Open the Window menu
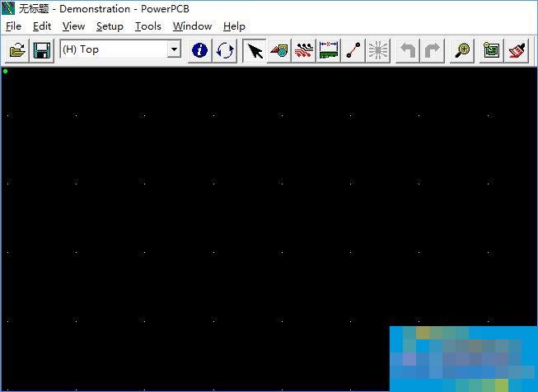 (x=192, y=26)
